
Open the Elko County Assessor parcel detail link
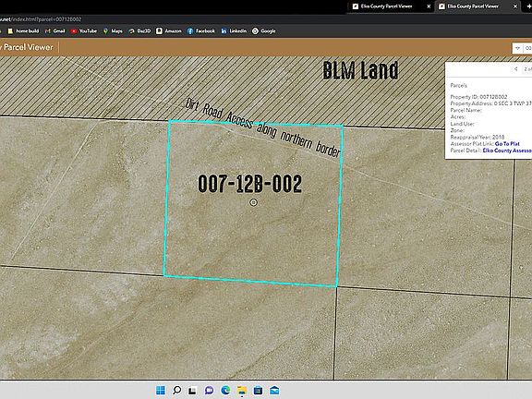pos(507,151)
